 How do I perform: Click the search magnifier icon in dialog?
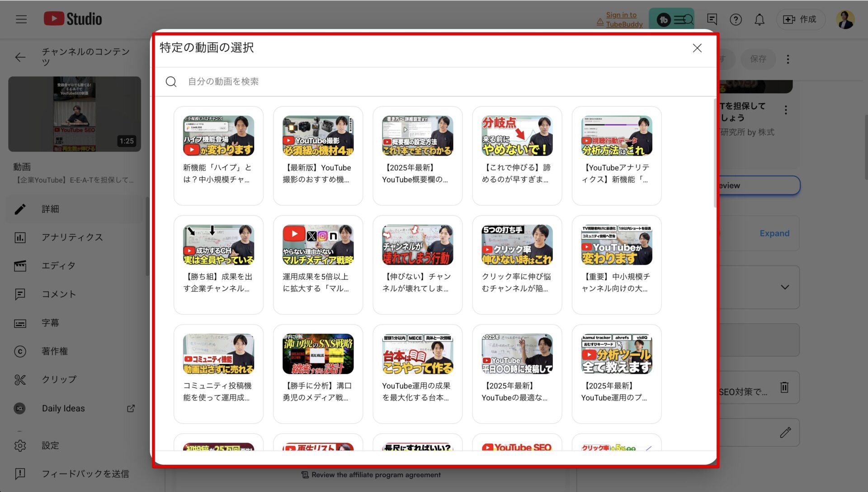pyautogui.click(x=171, y=82)
